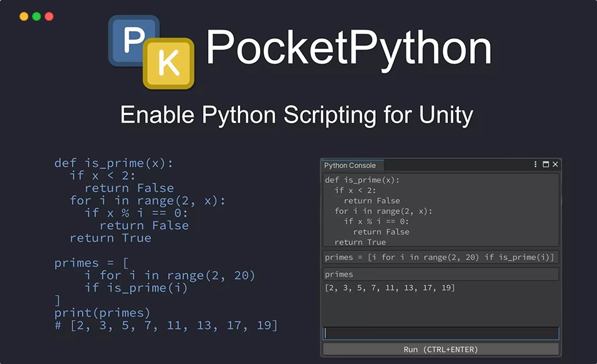Click the yellow traffic light control
The height and width of the screenshot is (364, 597).
[24, 16]
